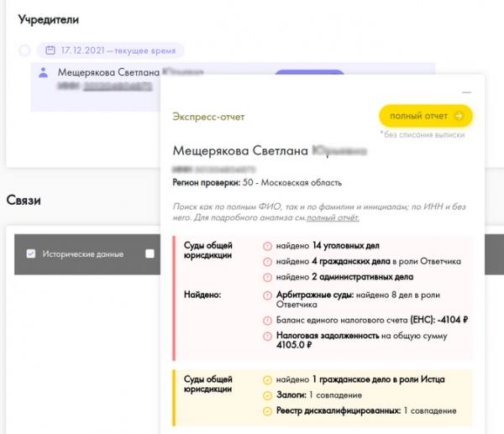The width and height of the screenshot is (504, 434).
Task: Click the note '*без списания выписки'
Action: (423, 134)
